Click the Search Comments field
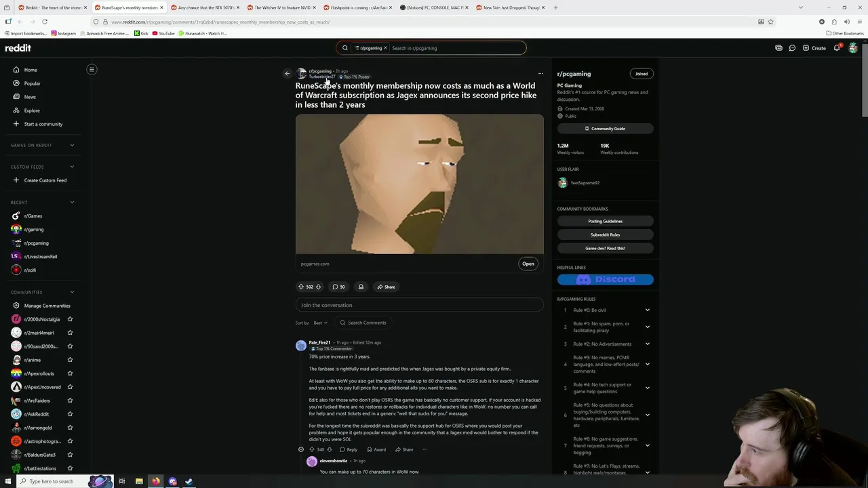Image resolution: width=868 pixels, height=488 pixels. point(364,323)
